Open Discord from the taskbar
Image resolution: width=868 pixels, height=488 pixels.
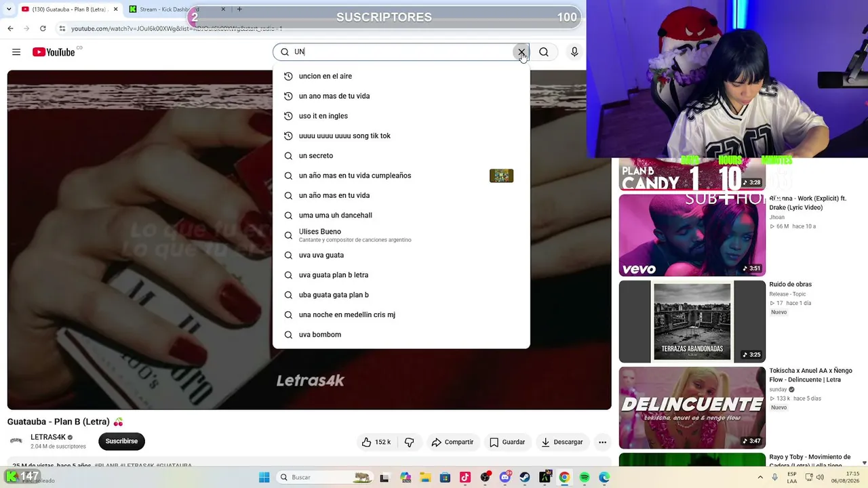505,477
